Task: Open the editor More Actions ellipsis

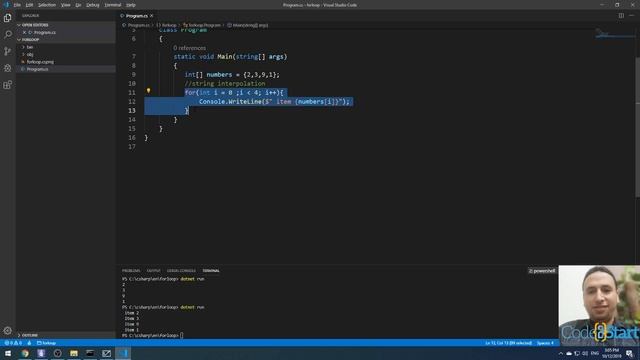Action: (631, 16)
